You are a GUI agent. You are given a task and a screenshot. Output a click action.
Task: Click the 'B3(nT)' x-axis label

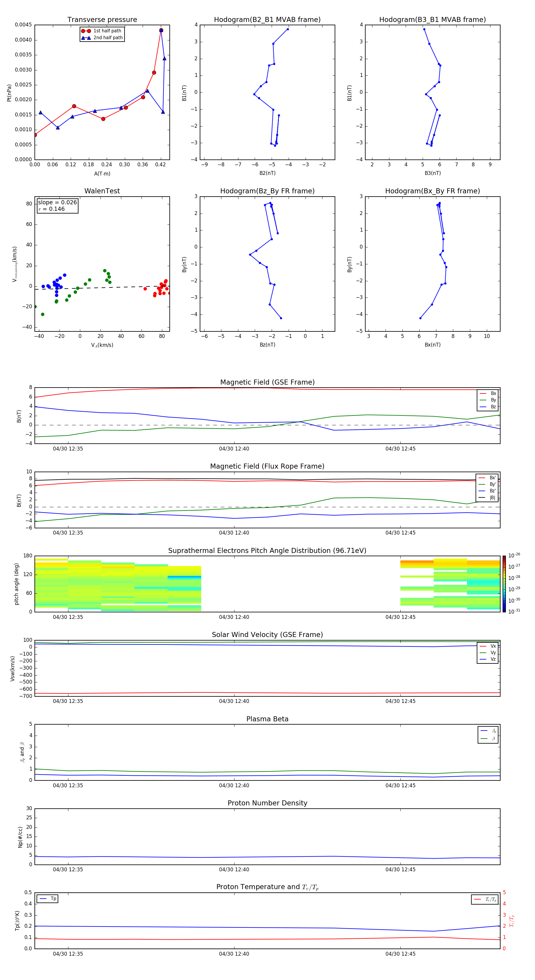432,173
